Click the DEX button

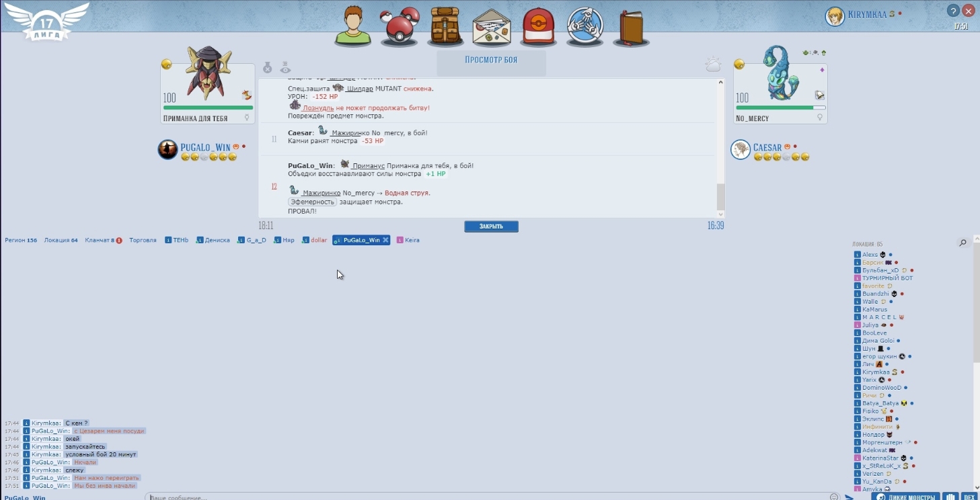969,497
